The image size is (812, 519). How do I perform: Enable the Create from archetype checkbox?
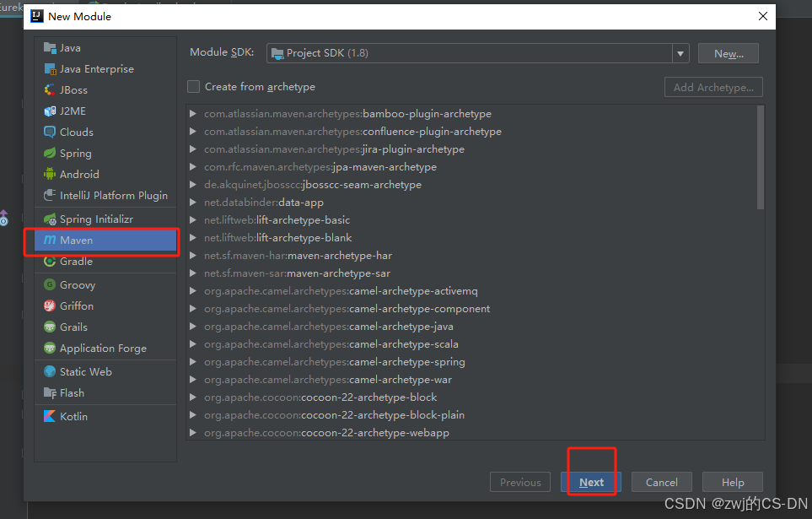tap(193, 87)
